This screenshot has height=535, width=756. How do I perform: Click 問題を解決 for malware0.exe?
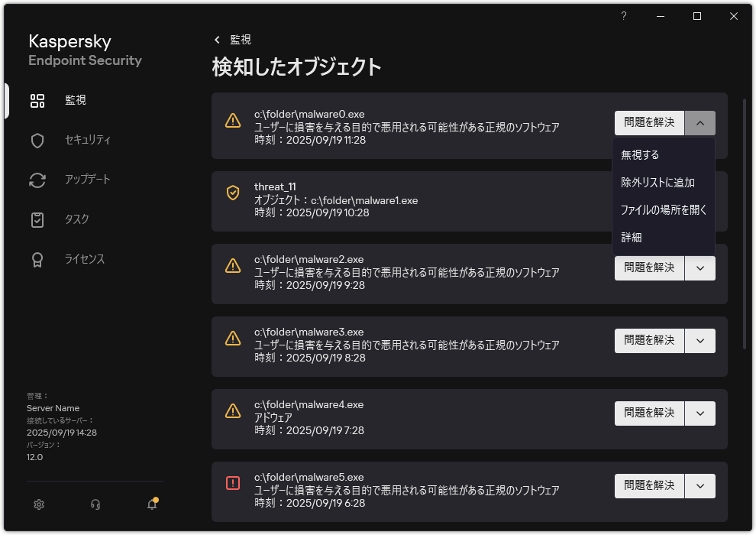649,122
